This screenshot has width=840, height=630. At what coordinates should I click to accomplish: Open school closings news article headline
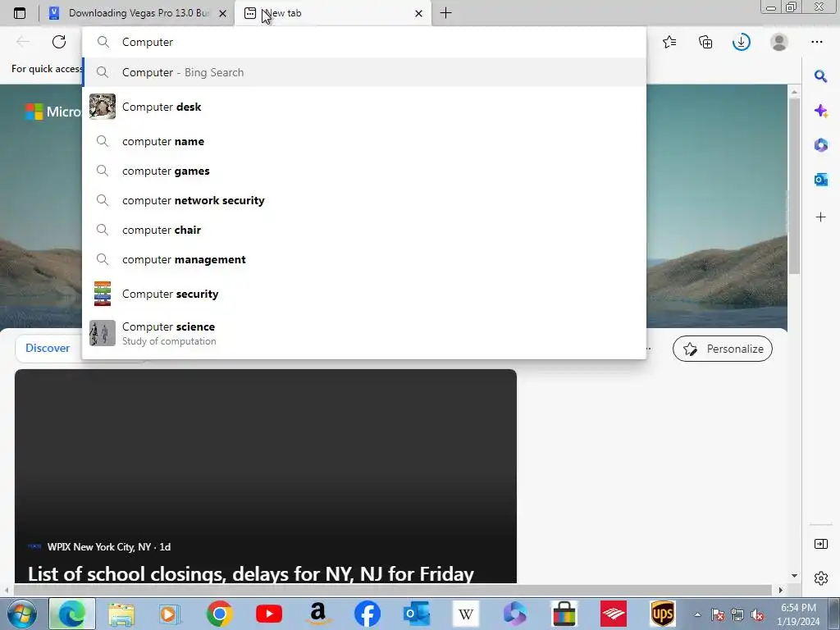[251, 573]
